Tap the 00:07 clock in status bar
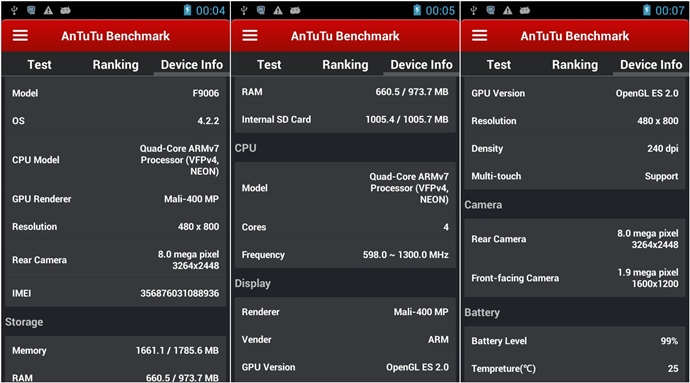This screenshot has width=690, height=383. [670, 11]
